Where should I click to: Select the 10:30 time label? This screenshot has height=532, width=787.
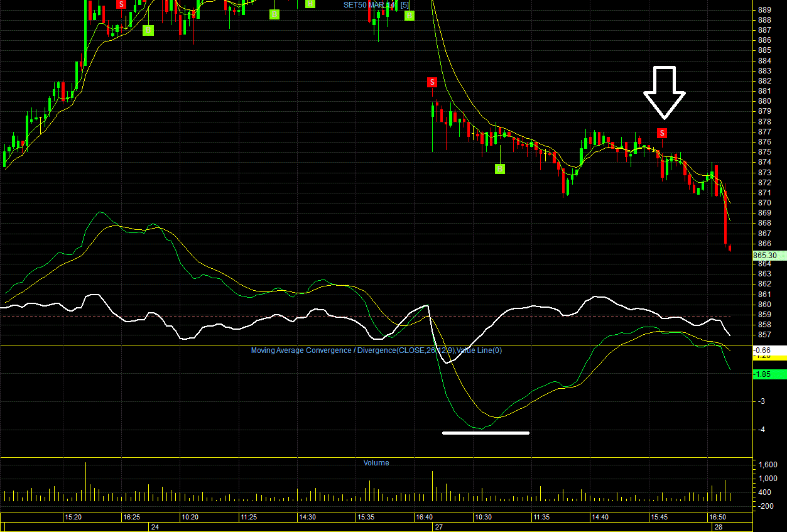click(483, 518)
